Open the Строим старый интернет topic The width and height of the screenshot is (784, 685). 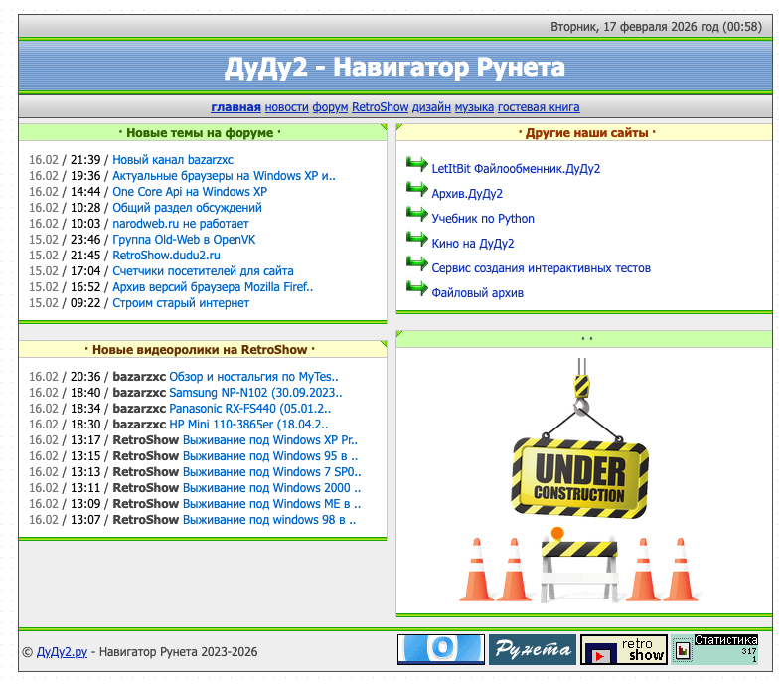coord(181,302)
